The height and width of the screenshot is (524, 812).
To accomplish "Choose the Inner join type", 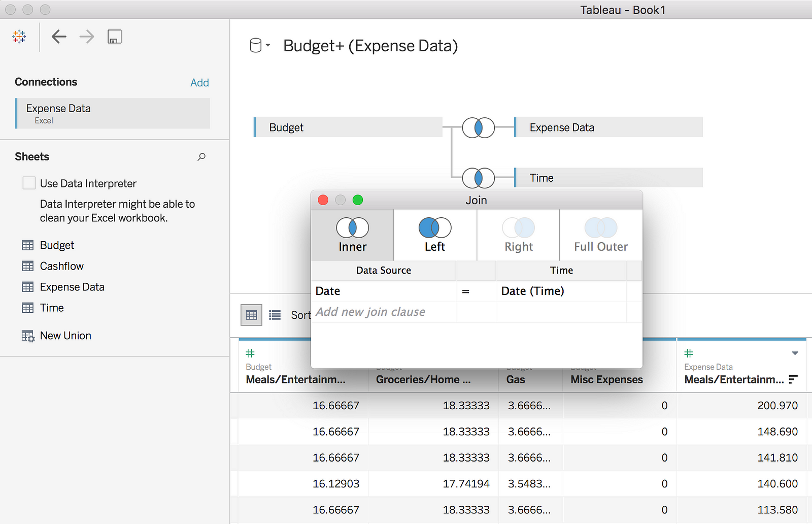I will [352, 235].
